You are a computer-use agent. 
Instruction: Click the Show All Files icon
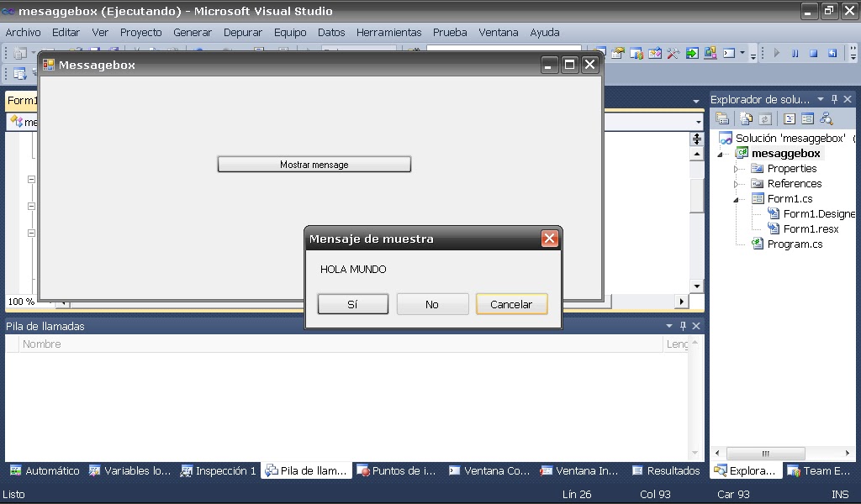[747, 118]
